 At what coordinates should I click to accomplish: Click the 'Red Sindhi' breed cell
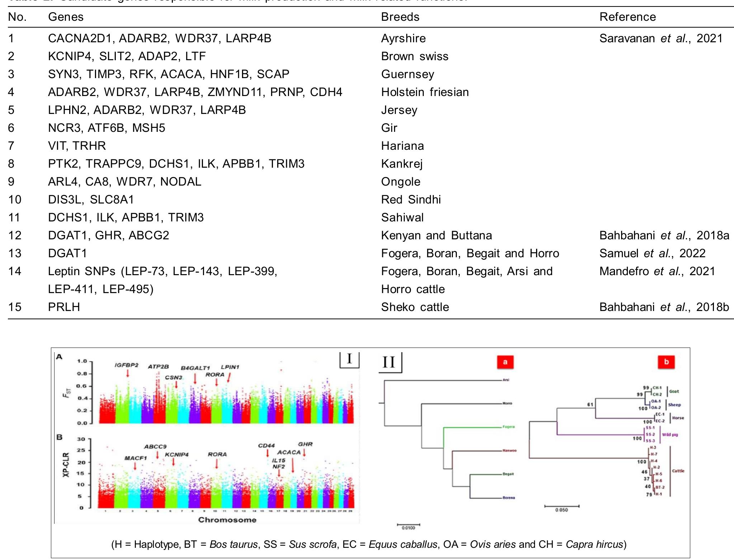[x=411, y=200]
